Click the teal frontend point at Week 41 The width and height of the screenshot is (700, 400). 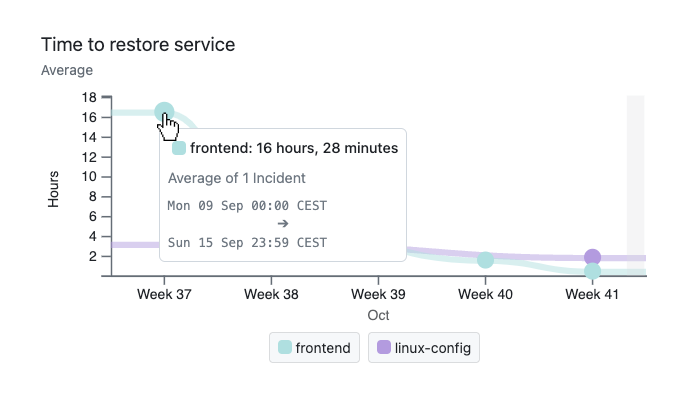592,271
